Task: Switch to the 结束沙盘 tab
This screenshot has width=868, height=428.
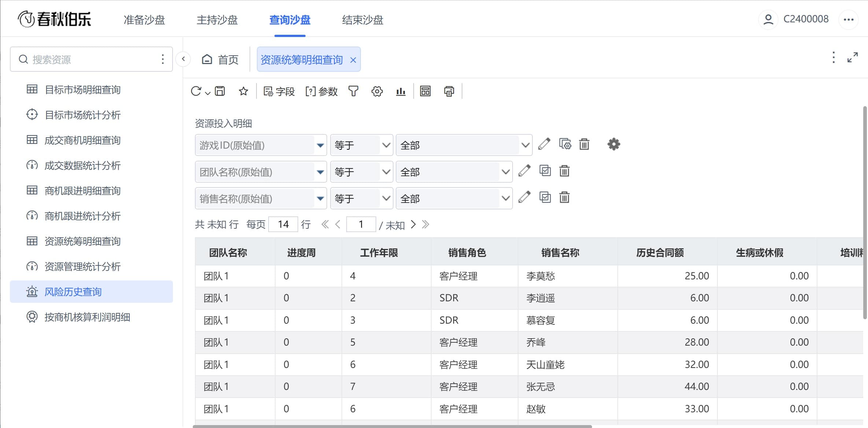Action: pyautogui.click(x=363, y=20)
